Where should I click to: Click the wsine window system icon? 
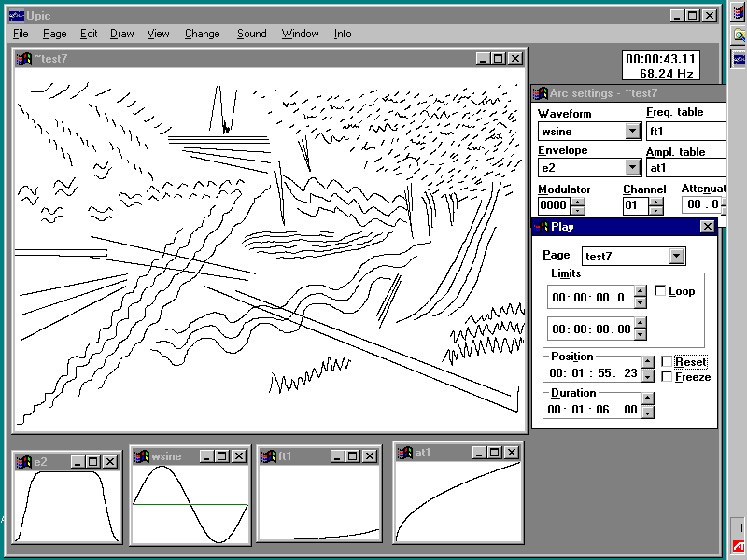click(142, 456)
